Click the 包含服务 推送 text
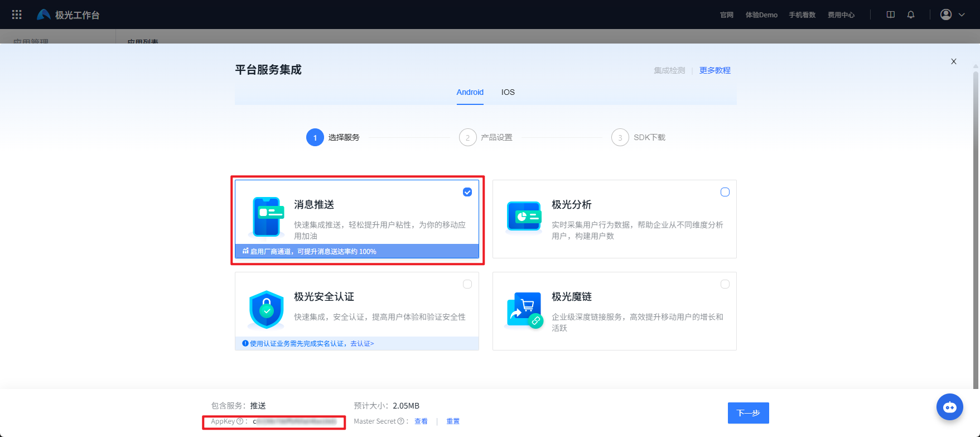 pos(239,406)
